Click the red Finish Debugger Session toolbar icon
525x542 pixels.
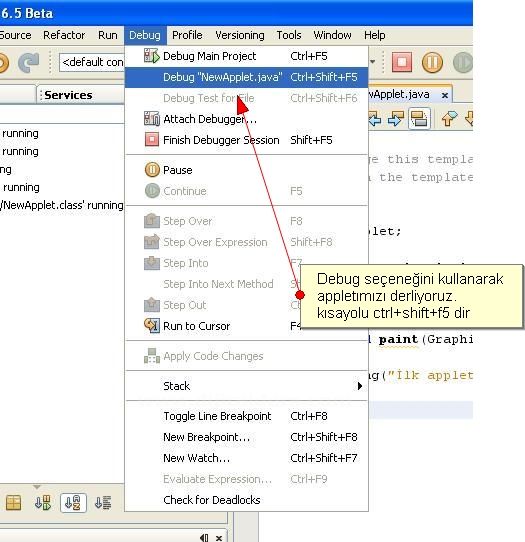tap(402, 62)
